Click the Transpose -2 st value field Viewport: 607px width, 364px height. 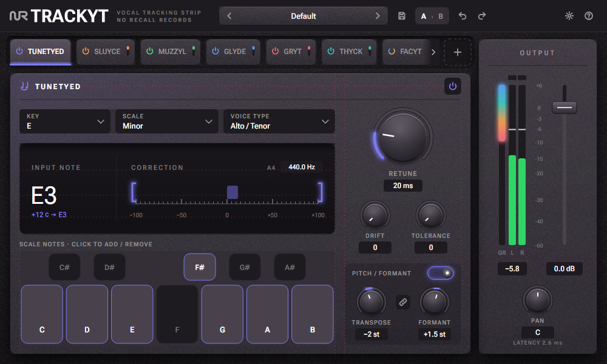tap(371, 334)
